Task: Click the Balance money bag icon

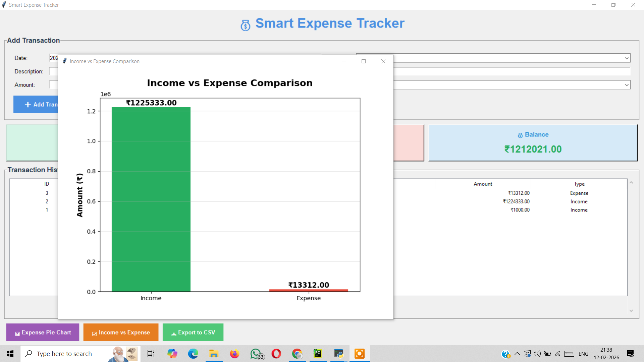Action: point(520,135)
